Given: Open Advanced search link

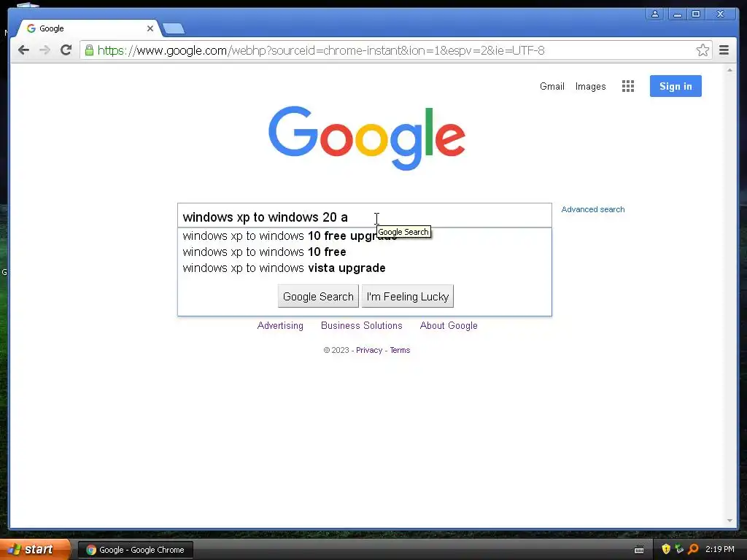Looking at the screenshot, I should (x=592, y=209).
